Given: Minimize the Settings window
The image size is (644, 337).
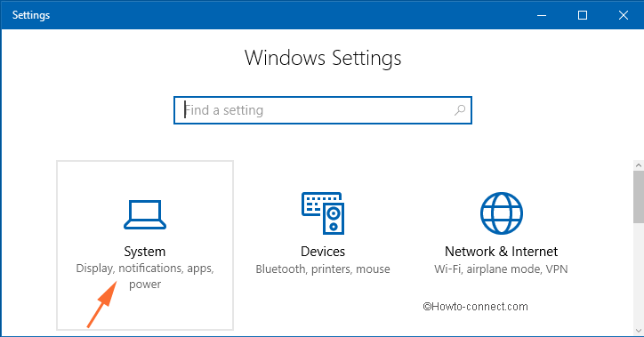Looking at the screenshot, I should tap(542, 15).
